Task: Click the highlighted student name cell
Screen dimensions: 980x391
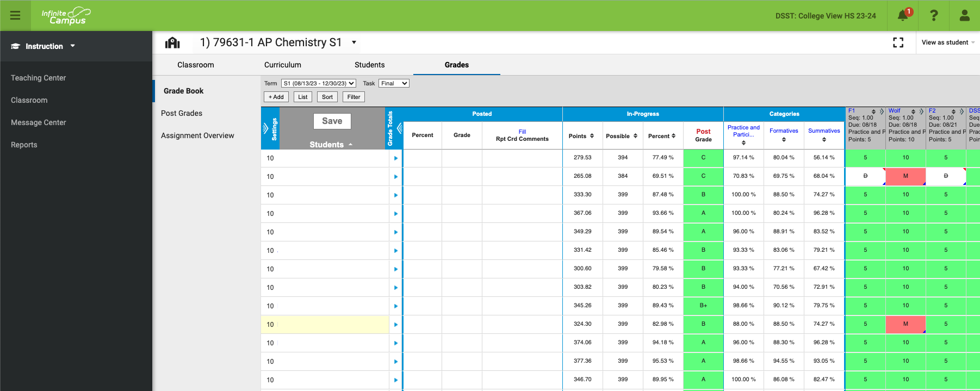Action: [325, 325]
